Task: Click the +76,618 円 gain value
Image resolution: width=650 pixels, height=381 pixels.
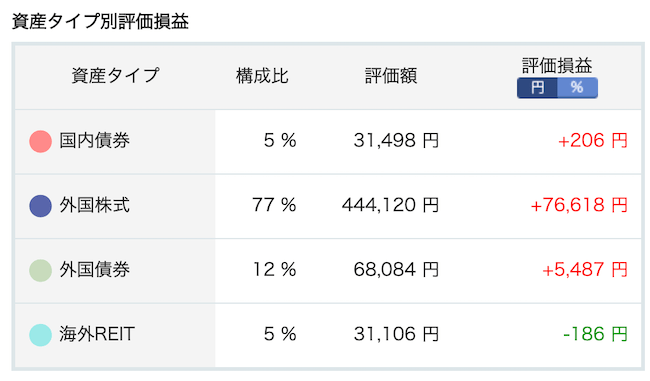Action: (580, 205)
